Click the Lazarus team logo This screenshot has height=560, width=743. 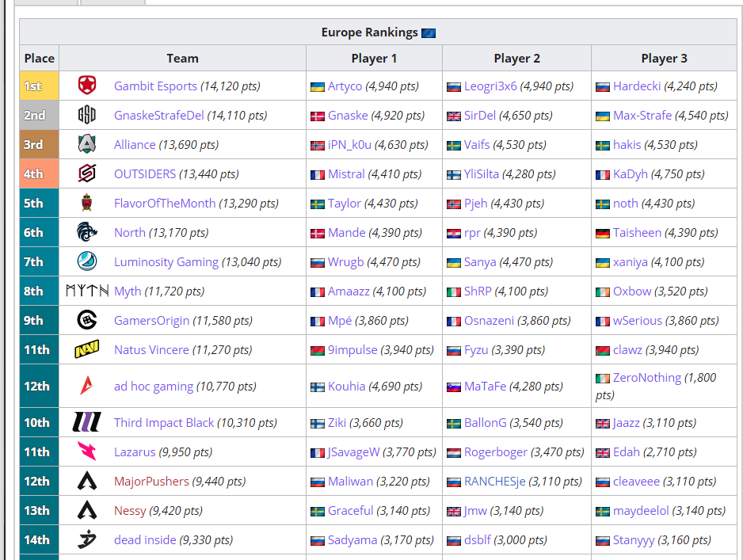[87, 451]
